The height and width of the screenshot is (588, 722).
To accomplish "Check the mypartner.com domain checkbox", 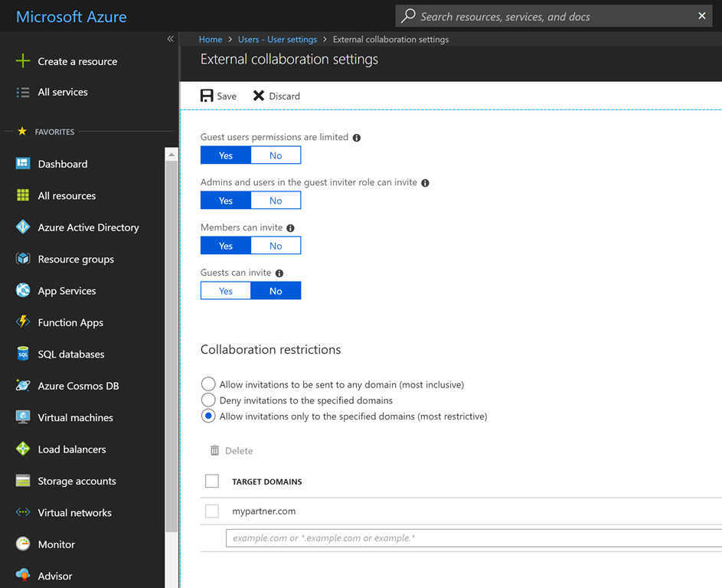I will [212, 511].
